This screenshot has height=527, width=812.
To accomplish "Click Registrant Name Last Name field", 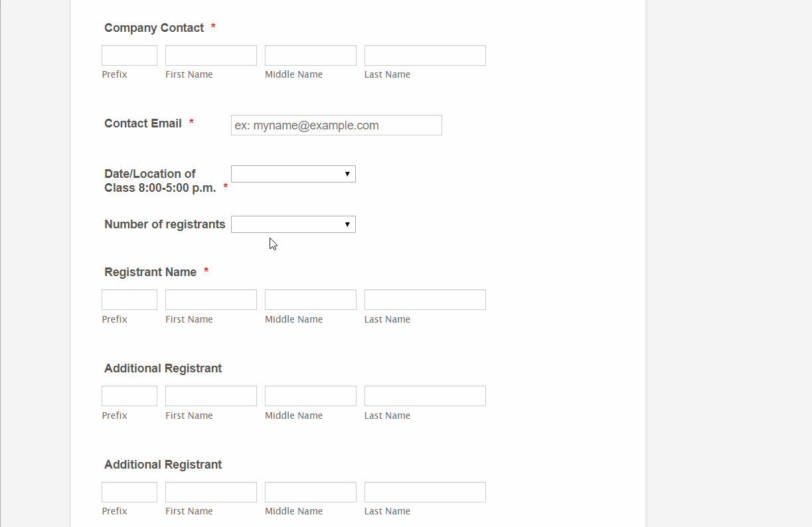I will [x=425, y=300].
